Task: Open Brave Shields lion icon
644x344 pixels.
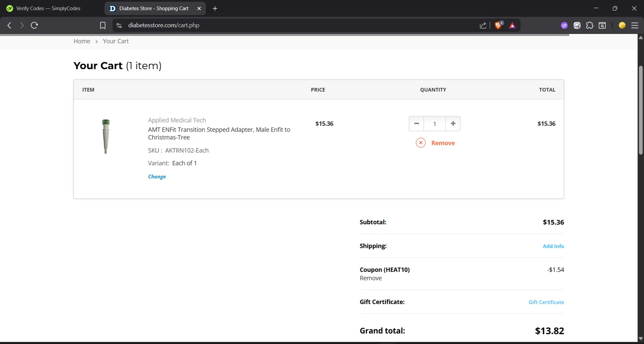Action: pos(498,25)
